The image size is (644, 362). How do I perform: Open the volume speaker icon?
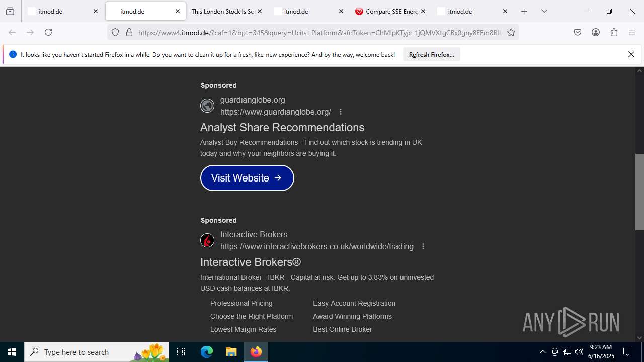coord(579,352)
